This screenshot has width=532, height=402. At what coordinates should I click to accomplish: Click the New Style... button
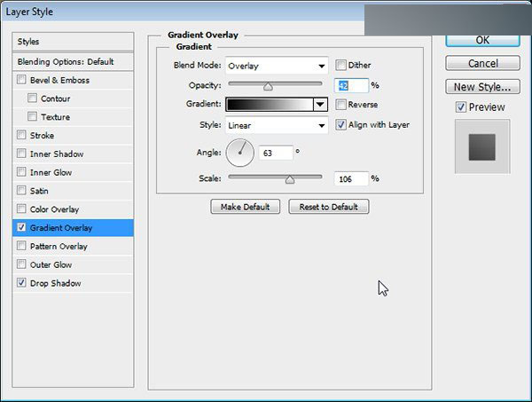[x=482, y=87]
